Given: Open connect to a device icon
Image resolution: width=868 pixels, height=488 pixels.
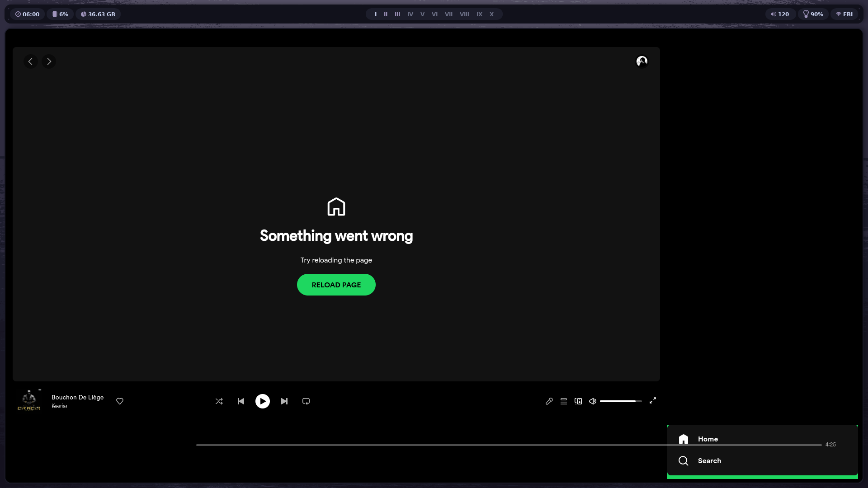Looking at the screenshot, I should point(578,401).
